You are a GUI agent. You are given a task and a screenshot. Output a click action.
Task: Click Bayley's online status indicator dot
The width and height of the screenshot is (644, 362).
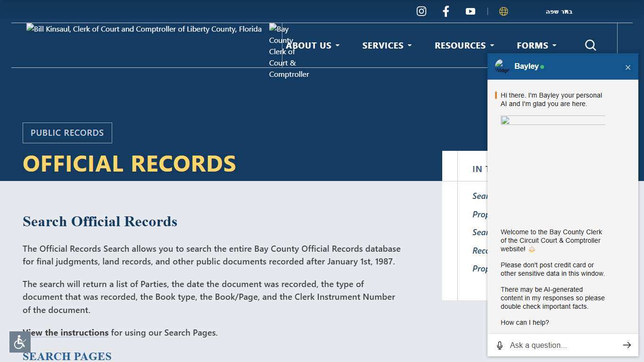pyautogui.click(x=542, y=66)
